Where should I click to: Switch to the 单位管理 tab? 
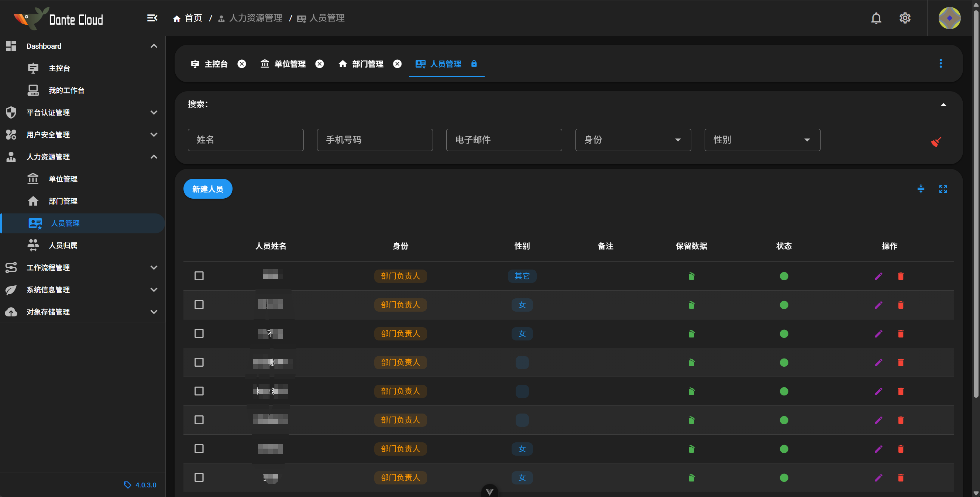coord(289,64)
